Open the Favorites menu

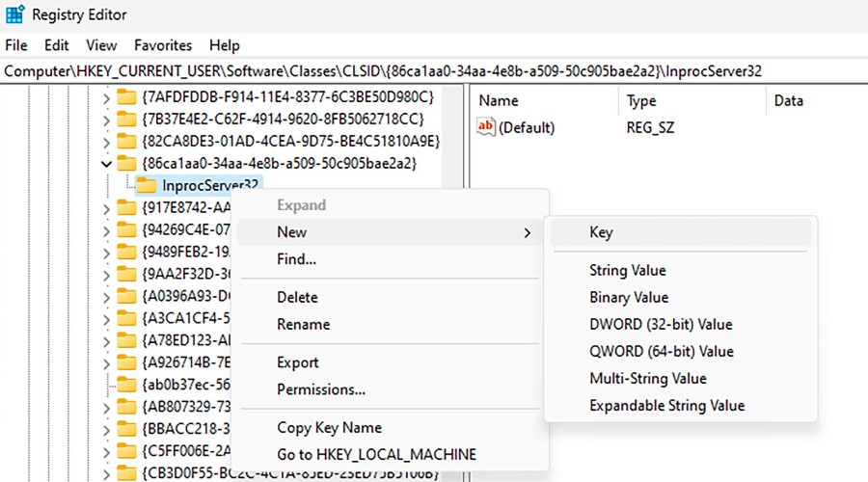pos(163,45)
